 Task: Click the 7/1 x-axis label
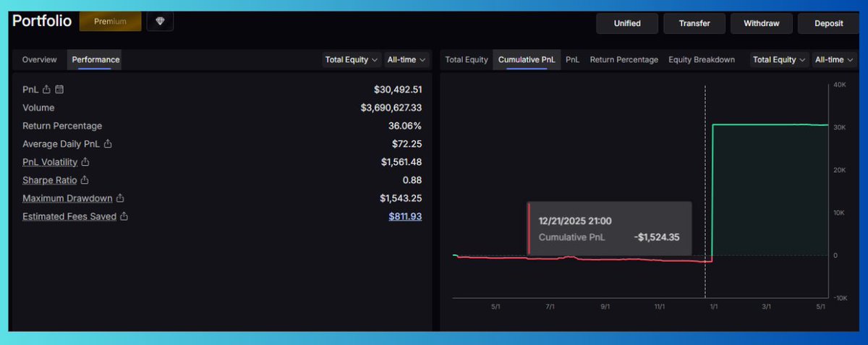550,306
